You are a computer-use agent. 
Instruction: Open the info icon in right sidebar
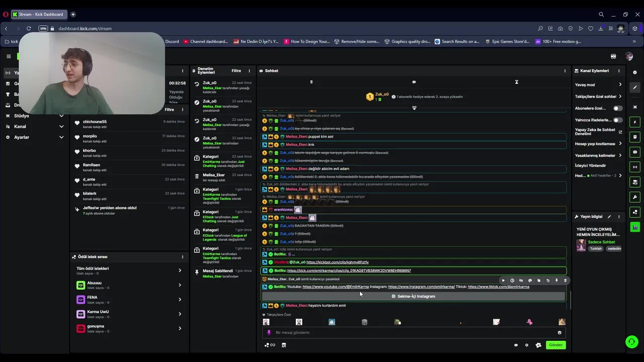click(x=635, y=72)
